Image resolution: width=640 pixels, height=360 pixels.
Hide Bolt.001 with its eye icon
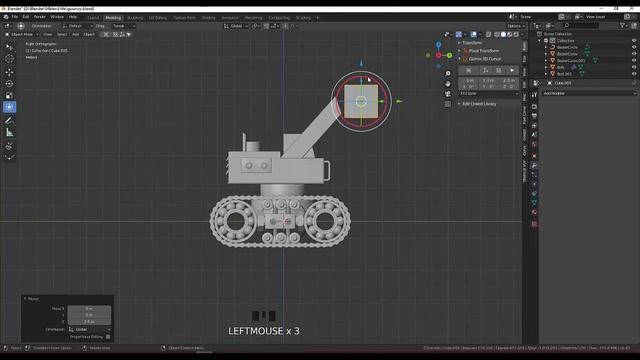click(x=634, y=74)
